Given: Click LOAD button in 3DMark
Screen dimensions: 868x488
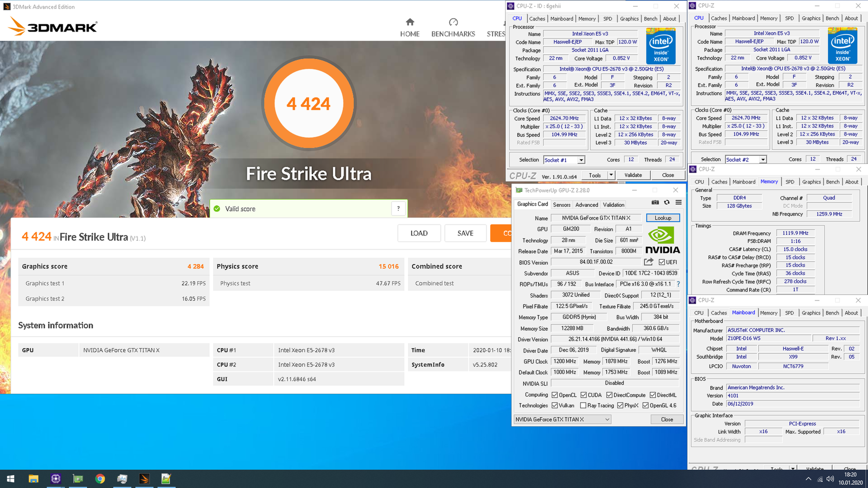Looking at the screenshot, I should (419, 233).
